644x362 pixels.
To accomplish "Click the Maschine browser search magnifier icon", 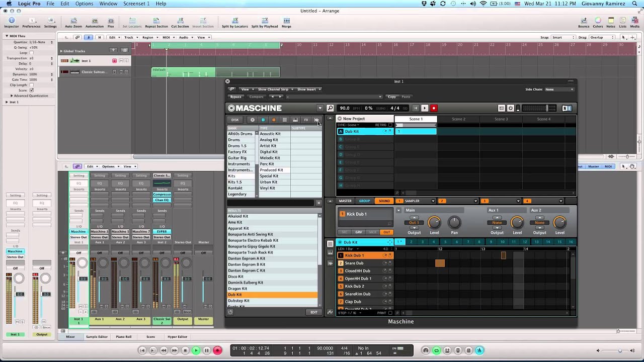I will (x=330, y=108).
